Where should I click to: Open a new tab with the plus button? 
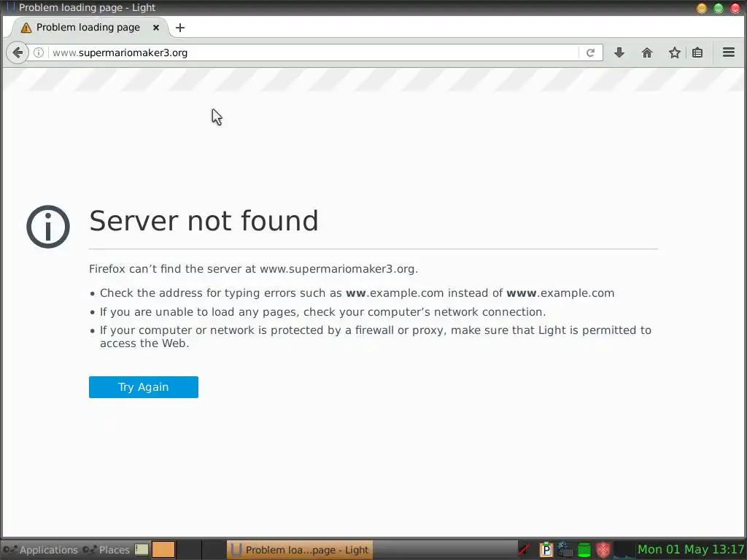(x=179, y=28)
